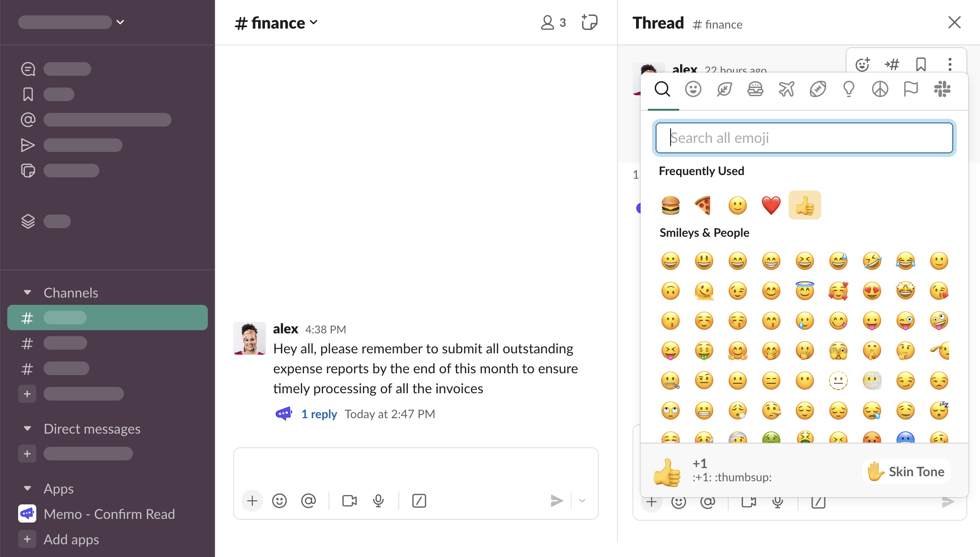Select the hamburger emoji in Frequently Used
The height and width of the screenshot is (557, 980).
click(671, 205)
